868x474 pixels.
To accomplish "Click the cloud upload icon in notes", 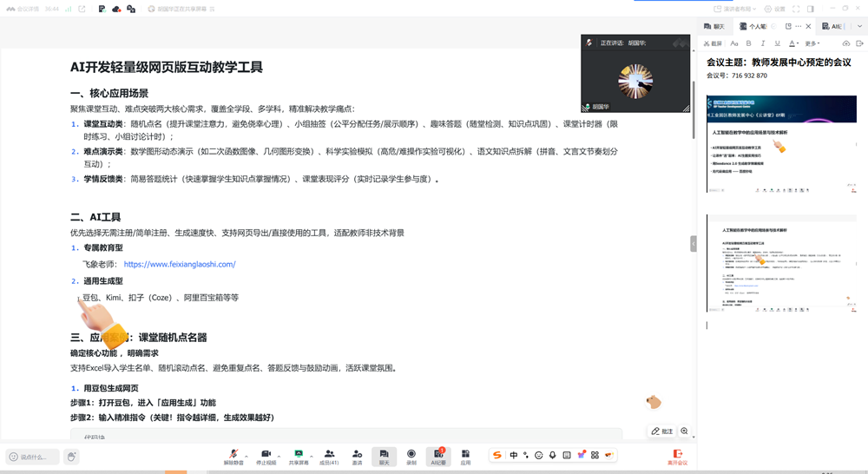I will point(845,43).
